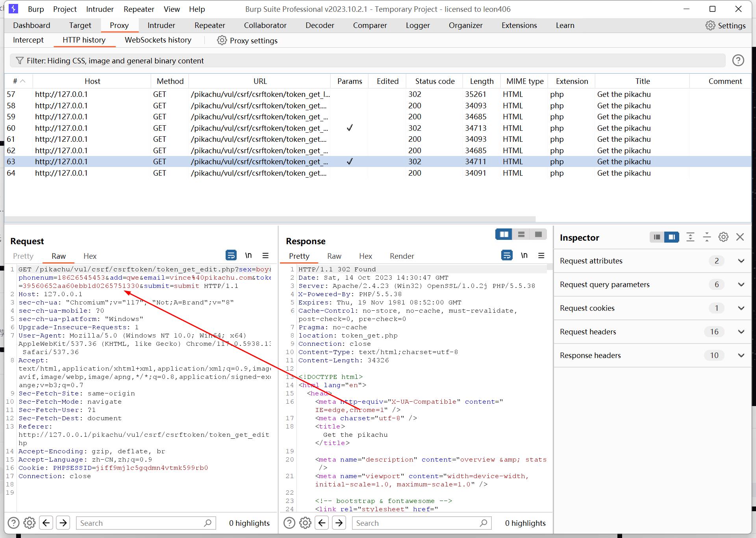
Task: Open the Burp menu
Action: coord(36,9)
